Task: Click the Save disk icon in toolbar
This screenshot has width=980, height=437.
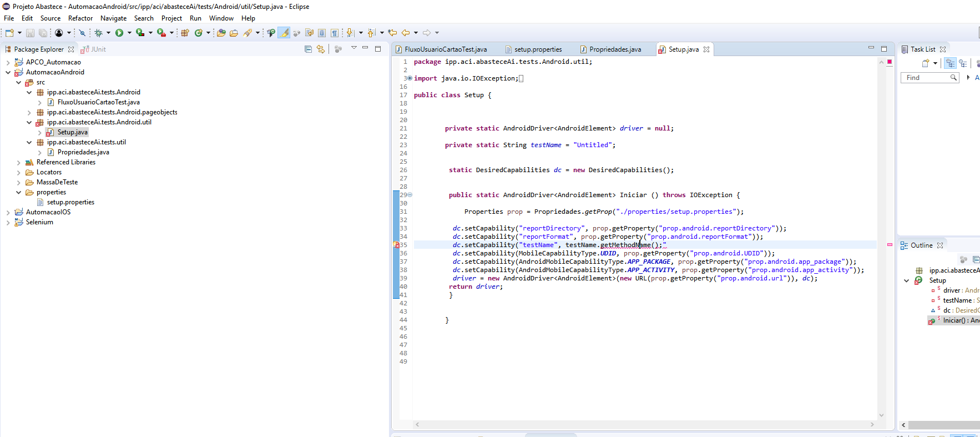Action: (x=30, y=33)
